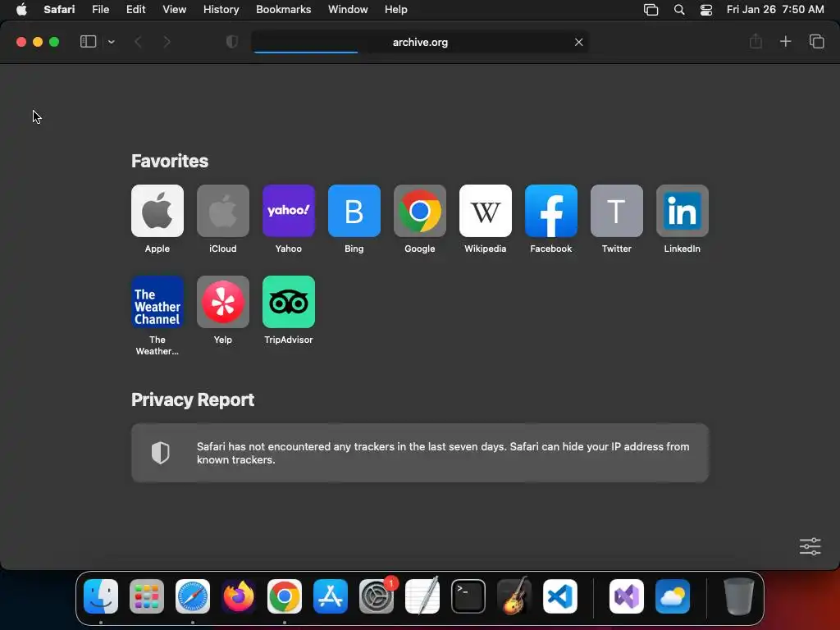Go back to the previous page
This screenshot has width=840, height=630.
(138, 42)
